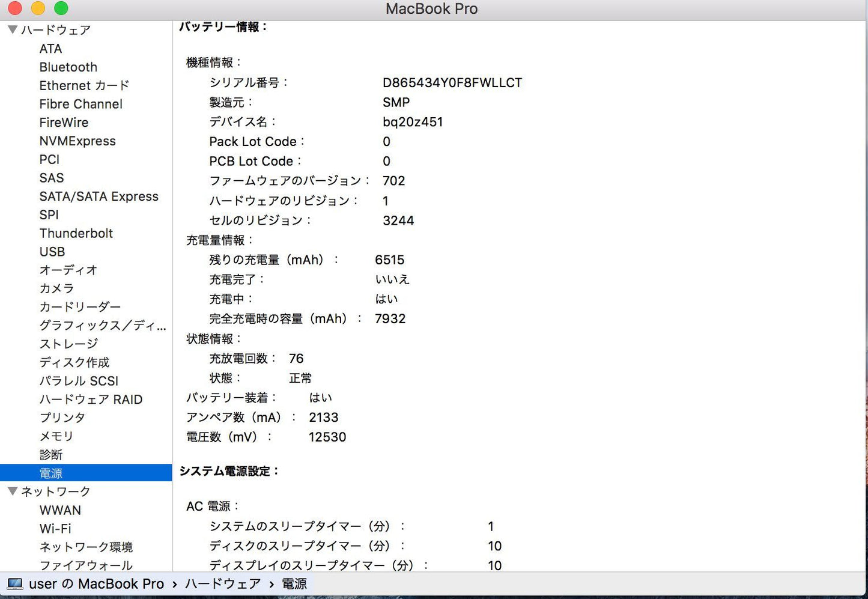Viewport: 868px width, 599px height.
Task: Click the device name bq20z451
Action: [x=413, y=122]
